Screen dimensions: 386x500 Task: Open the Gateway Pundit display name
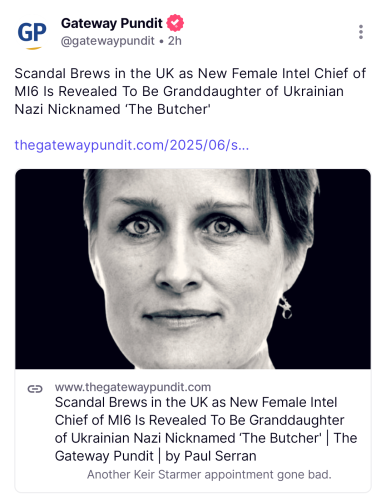112,23
